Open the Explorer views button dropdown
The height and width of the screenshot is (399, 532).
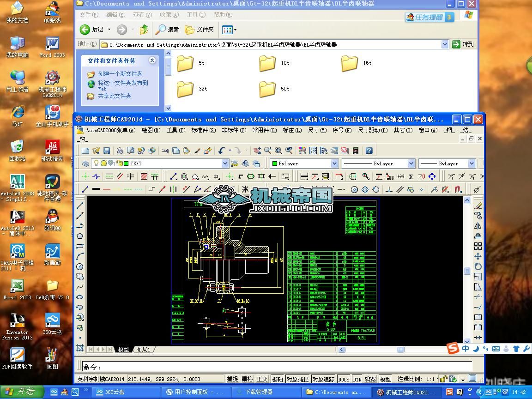point(236,30)
